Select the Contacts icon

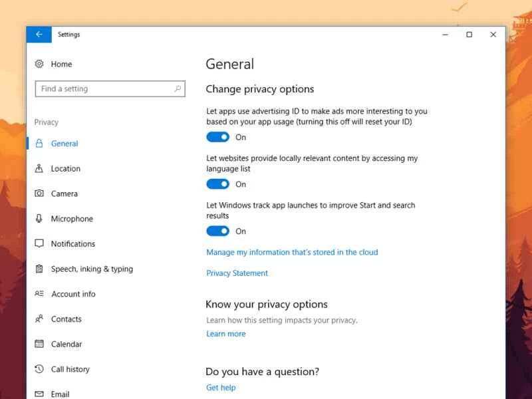(39, 319)
